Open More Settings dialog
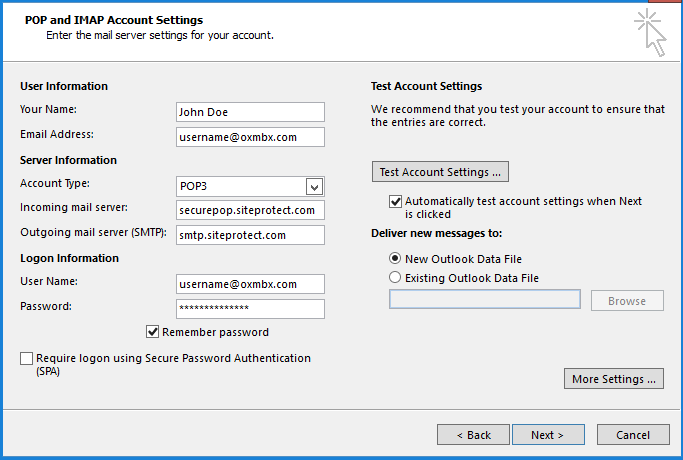 [x=614, y=379]
